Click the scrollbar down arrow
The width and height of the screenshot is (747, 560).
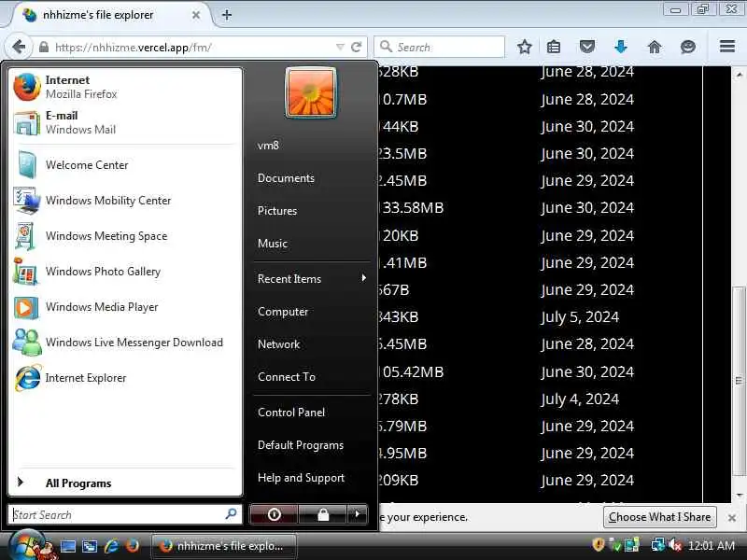[x=739, y=496]
